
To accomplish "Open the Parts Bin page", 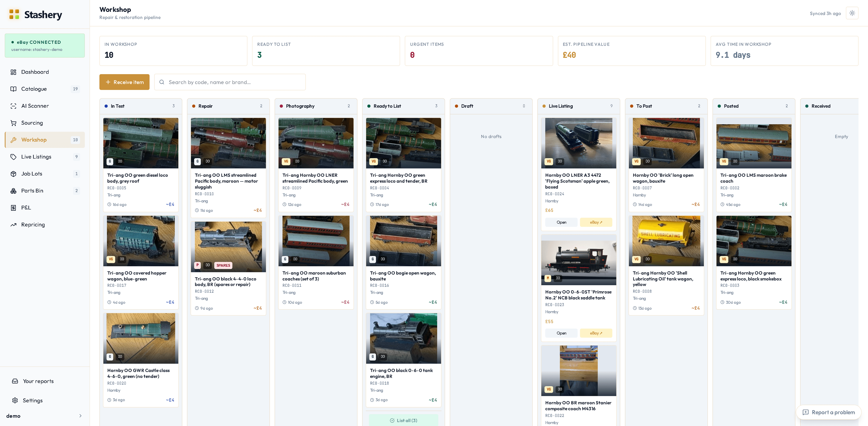I will click(45, 191).
